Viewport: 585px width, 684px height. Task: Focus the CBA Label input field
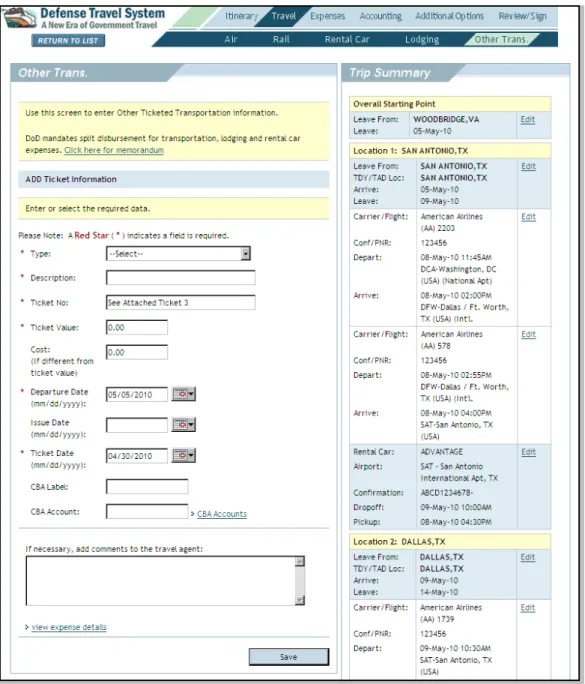pyautogui.click(x=147, y=486)
